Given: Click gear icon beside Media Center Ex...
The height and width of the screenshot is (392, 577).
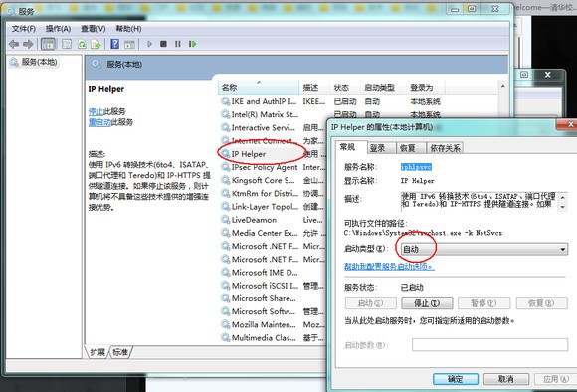Looking at the screenshot, I should coord(225,233).
